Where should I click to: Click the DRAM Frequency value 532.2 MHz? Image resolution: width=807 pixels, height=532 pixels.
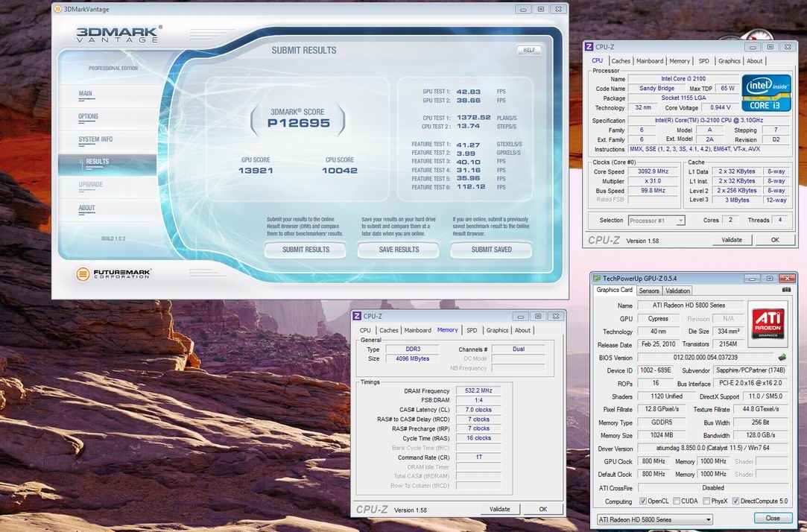coord(478,391)
